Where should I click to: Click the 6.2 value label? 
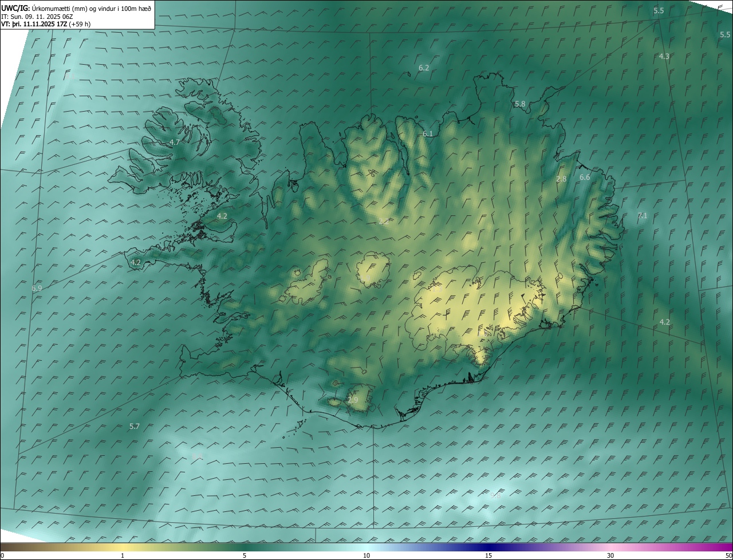[424, 68]
